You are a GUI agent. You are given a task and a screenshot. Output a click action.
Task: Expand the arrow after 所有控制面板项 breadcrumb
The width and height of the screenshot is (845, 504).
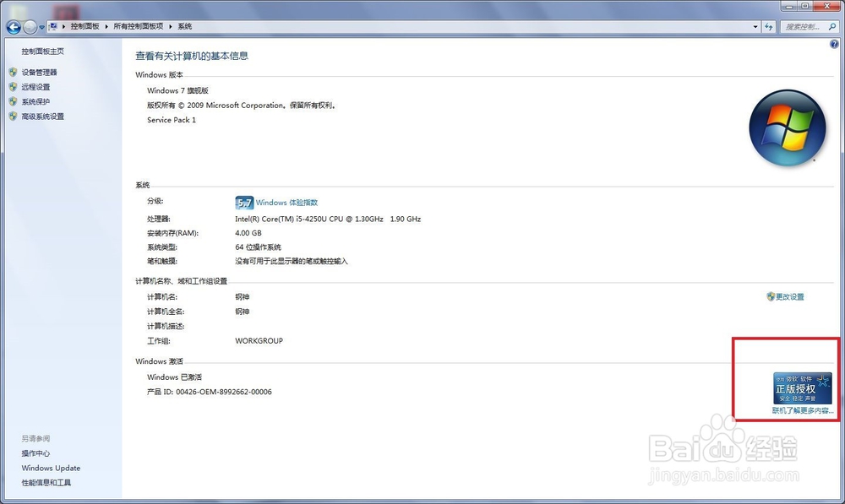pyautogui.click(x=171, y=26)
